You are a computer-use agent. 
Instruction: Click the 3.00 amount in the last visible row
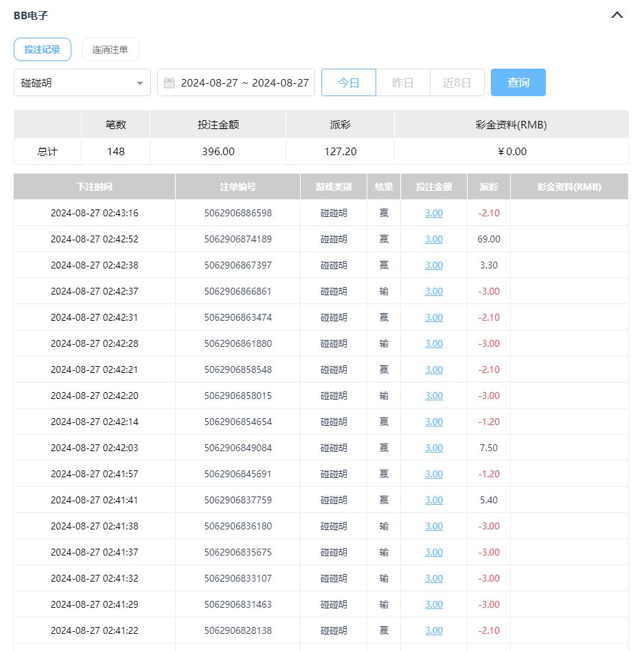click(x=433, y=630)
